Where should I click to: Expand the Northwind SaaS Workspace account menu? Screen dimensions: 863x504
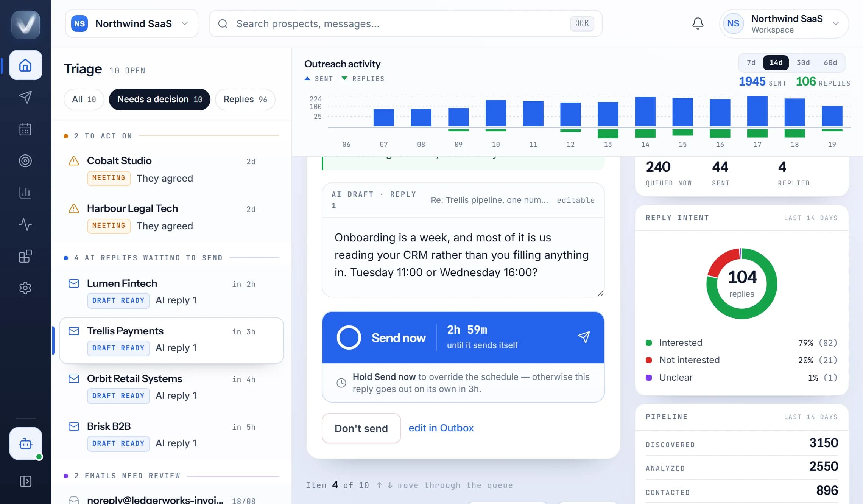784,24
